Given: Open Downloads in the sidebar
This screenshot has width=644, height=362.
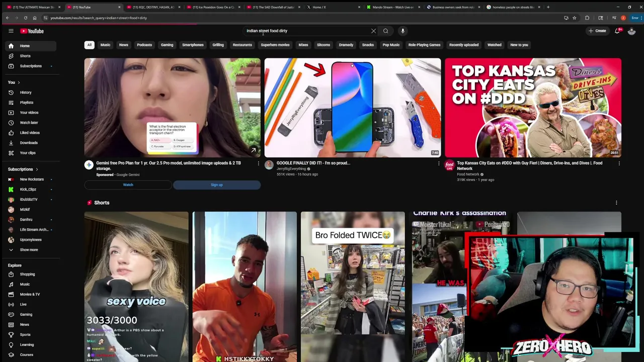Looking at the screenshot, I should (30, 143).
